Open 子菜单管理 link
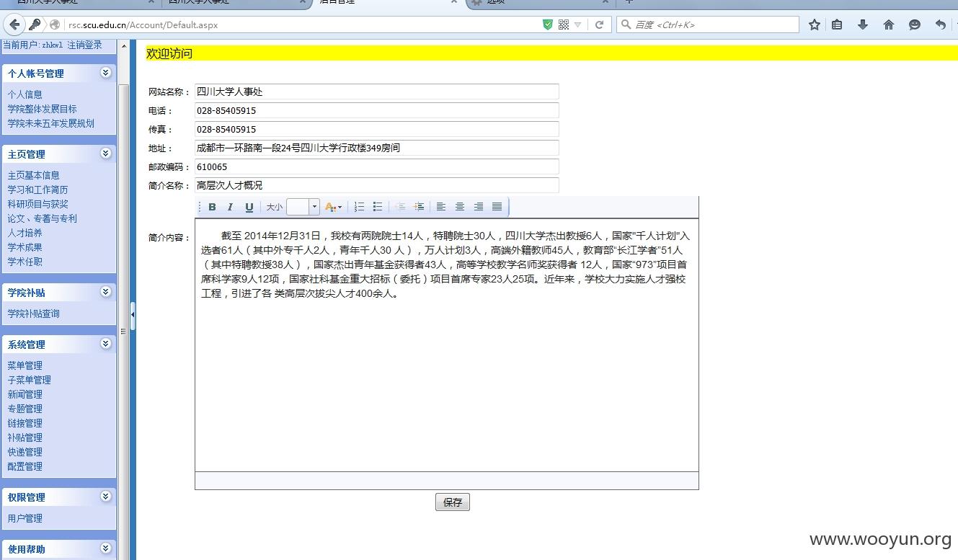 click(29, 380)
